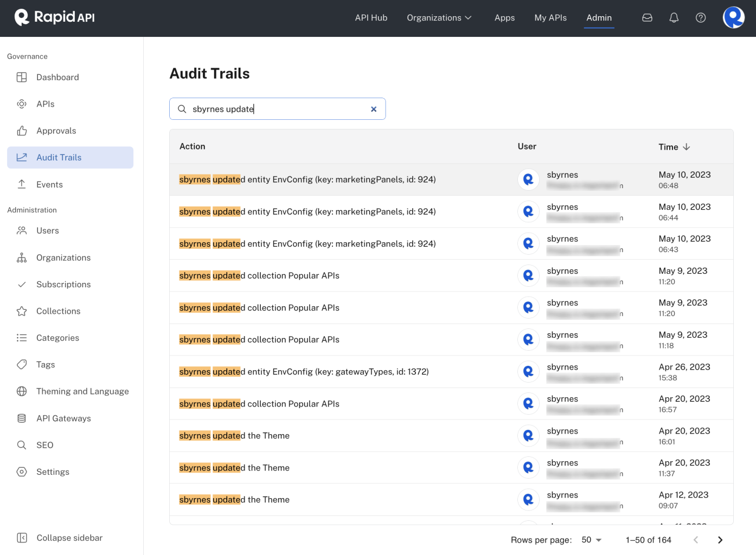
Task: Click the 'May 10, 2023 06:43' time cell
Action: (x=684, y=244)
